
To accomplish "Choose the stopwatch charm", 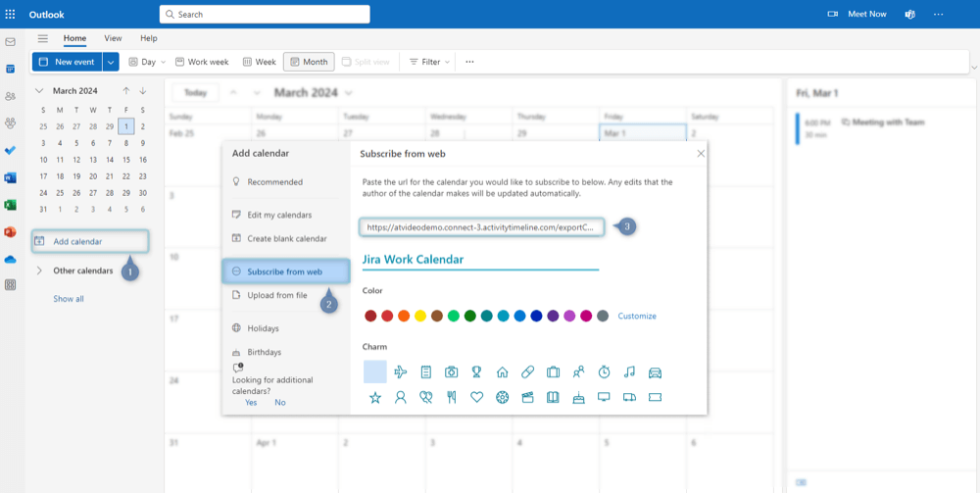I will 604,372.
